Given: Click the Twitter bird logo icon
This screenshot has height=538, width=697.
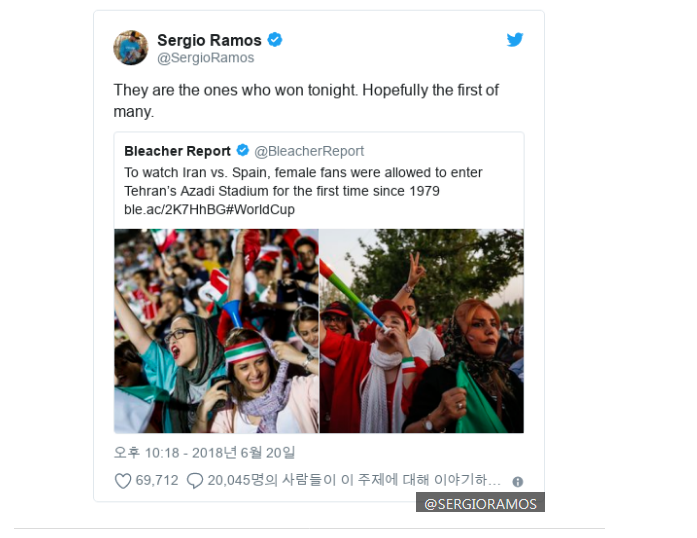Looking at the screenshot, I should [515, 40].
